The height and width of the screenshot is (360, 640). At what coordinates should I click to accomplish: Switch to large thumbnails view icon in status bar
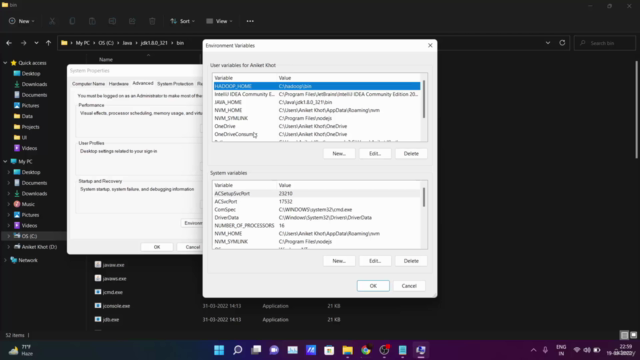(x=633, y=335)
